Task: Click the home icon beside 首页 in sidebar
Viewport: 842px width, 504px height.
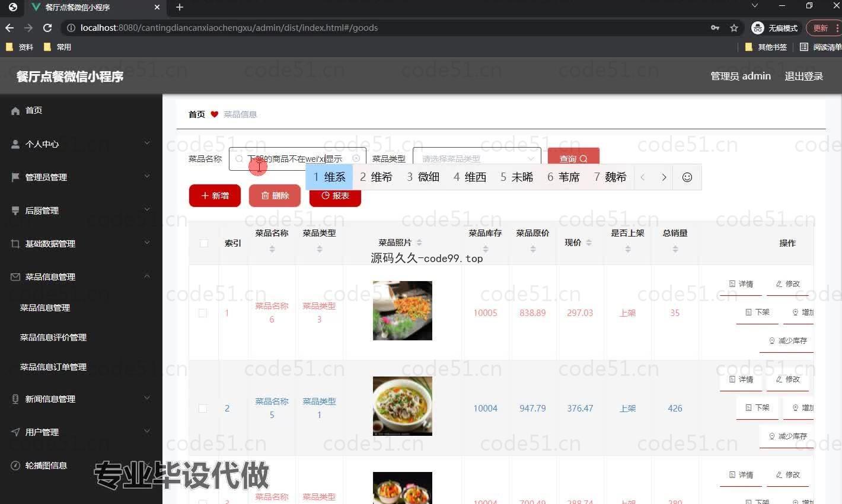Action: coord(15,111)
